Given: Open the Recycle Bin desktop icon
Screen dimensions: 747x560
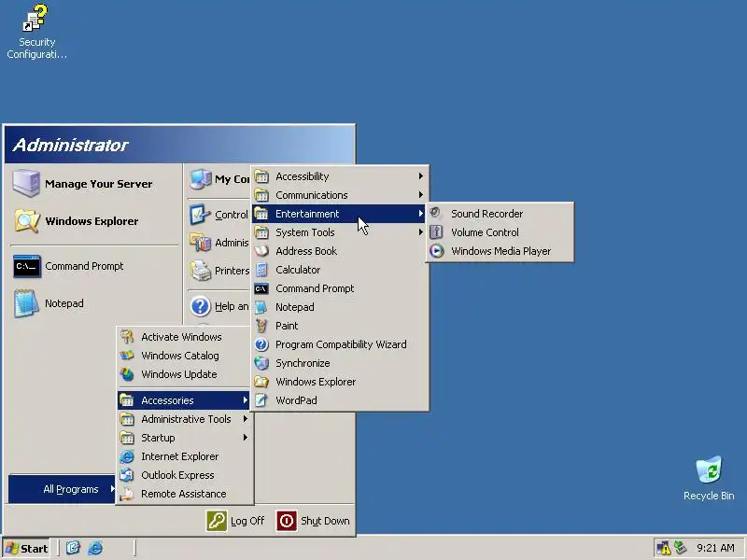Looking at the screenshot, I should click(x=709, y=470).
